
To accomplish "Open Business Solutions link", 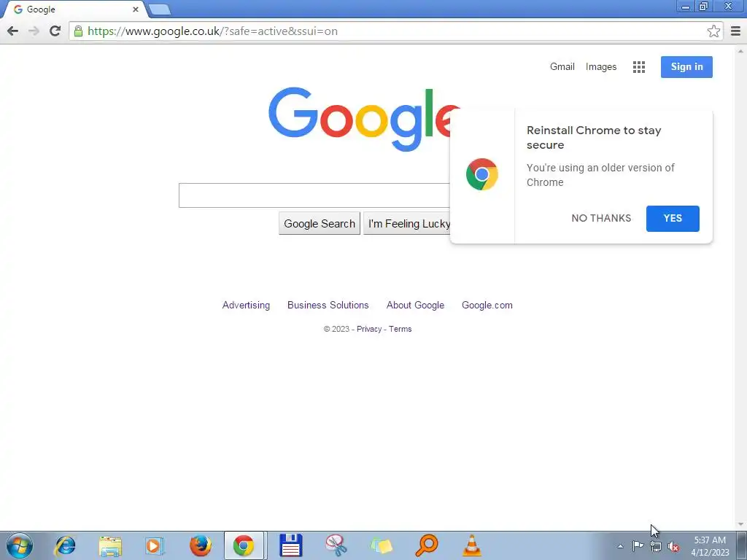I will tap(328, 306).
